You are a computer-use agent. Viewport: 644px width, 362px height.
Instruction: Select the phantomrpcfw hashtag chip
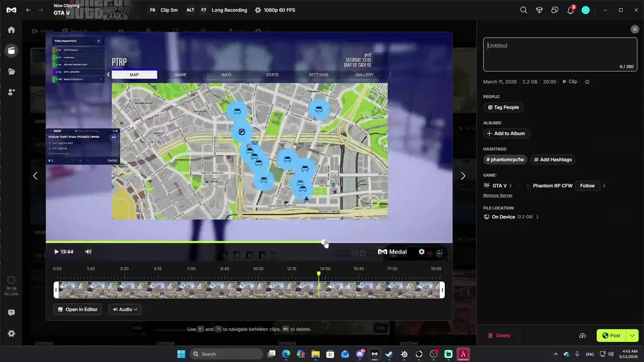[505, 159]
